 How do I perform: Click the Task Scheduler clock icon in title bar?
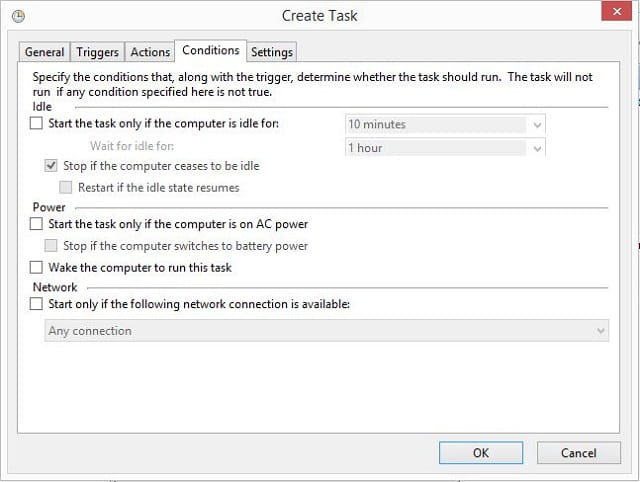tap(18, 16)
